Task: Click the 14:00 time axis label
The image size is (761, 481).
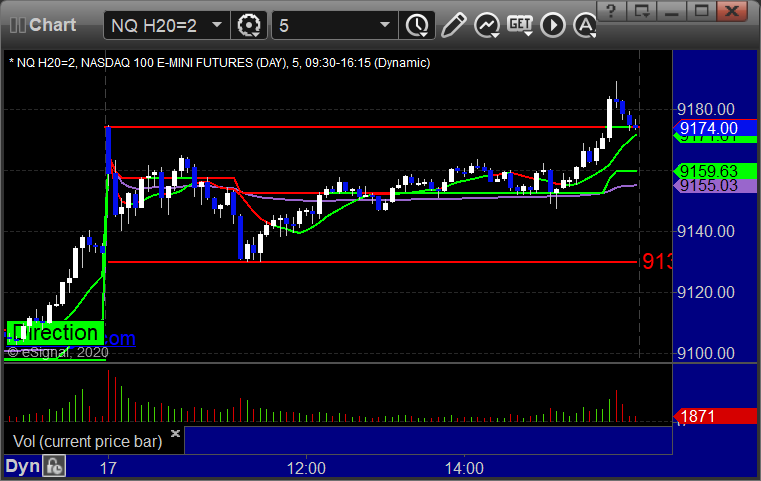Action: [464, 468]
